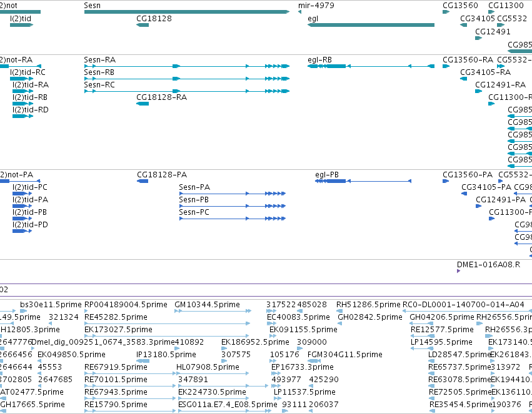Image resolution: width=532 pixels, height=414 pixels.
Task: Click the EK224730.5prime EST label
Action: click(x=213, y=392)
